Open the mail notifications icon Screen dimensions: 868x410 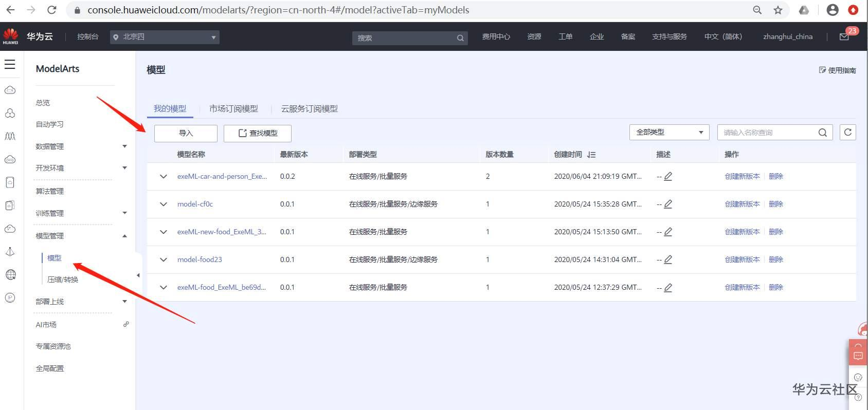[844, 36]
